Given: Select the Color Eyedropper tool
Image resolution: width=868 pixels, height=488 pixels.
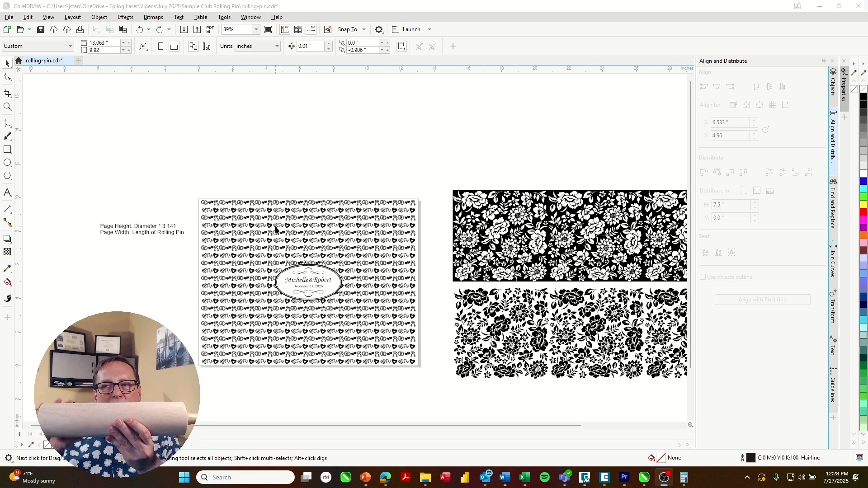Looking at the screenshot, I should (x=7, y=269).
